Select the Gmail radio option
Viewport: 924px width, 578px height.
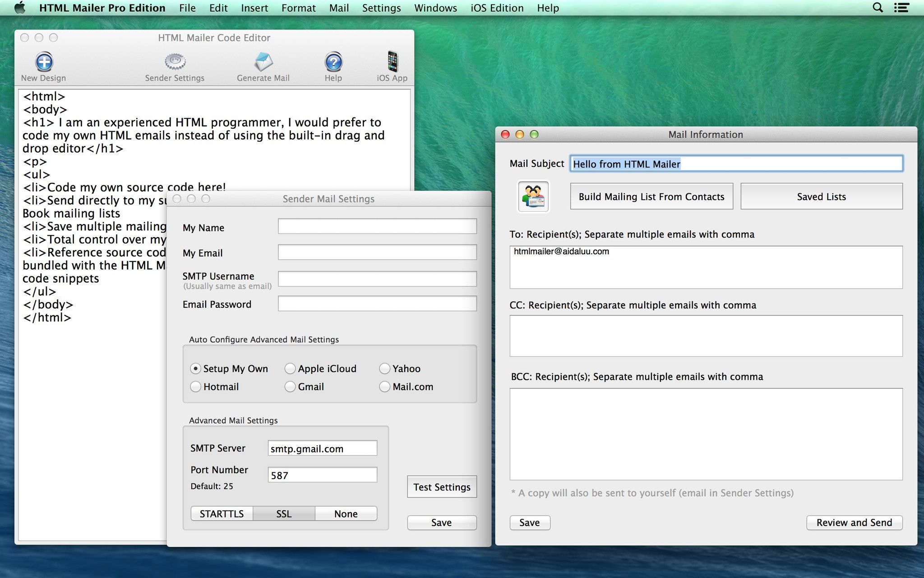pos(290,387)
